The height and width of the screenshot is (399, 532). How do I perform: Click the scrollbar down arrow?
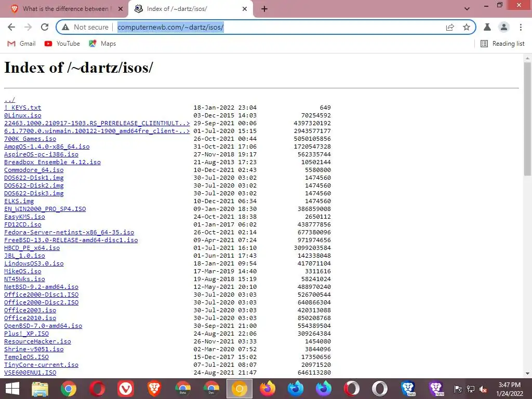(527, 374)
